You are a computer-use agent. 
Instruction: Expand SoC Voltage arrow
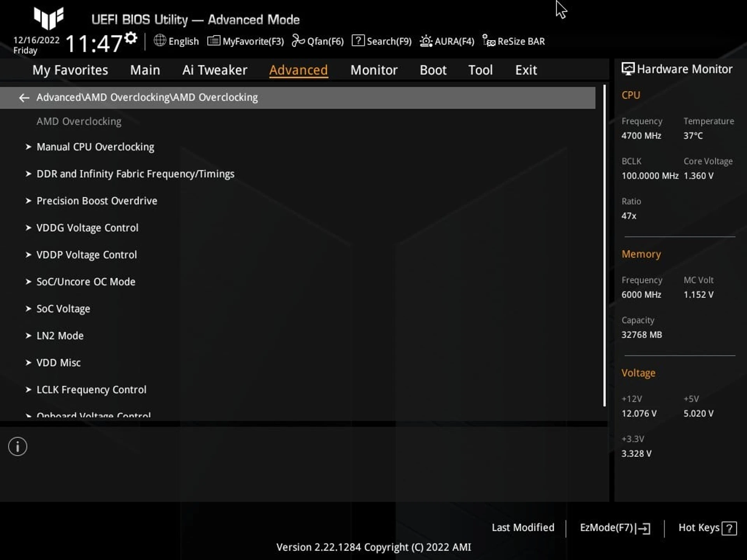coord(28,309)
